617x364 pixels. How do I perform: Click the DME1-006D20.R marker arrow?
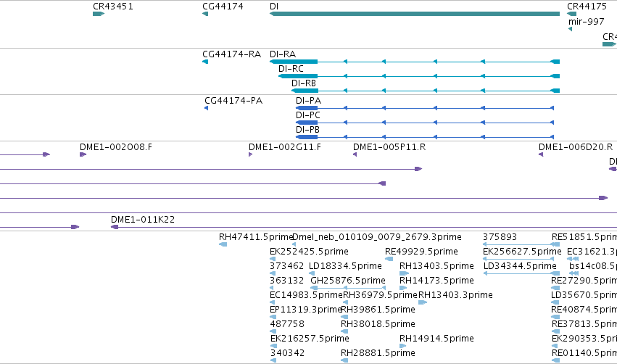point(541,154)
